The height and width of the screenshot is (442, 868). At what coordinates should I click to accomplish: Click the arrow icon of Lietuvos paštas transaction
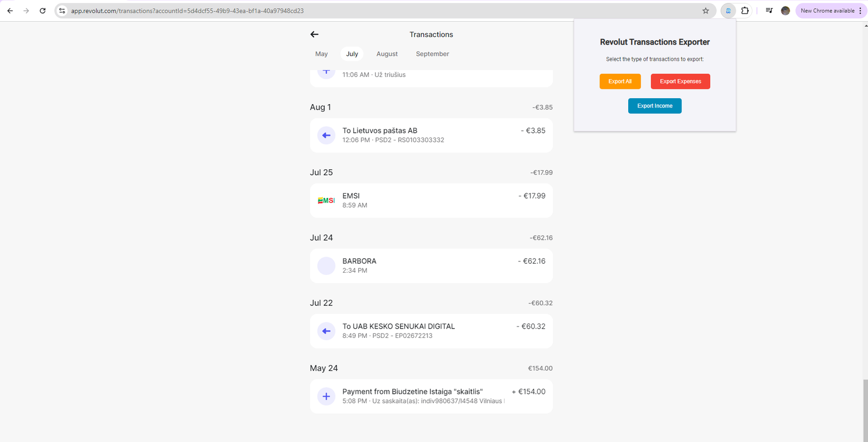point(326,135)
